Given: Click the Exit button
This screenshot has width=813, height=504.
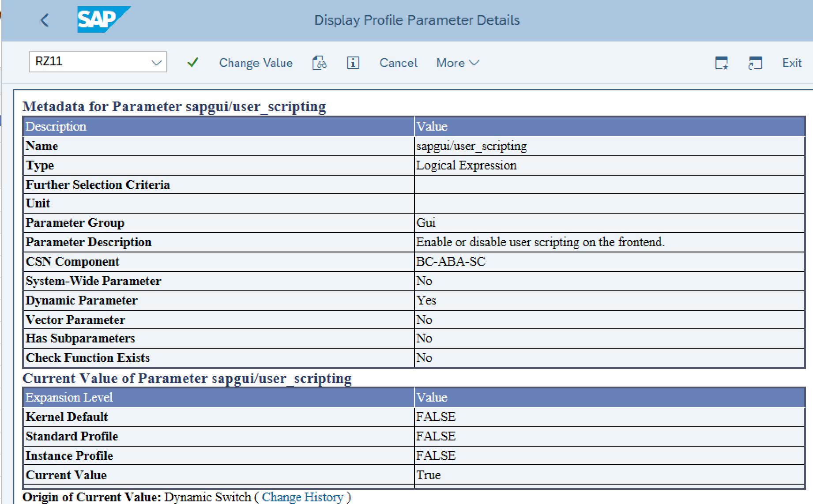Looking at the screenshot, I should (x=791, y=63).
